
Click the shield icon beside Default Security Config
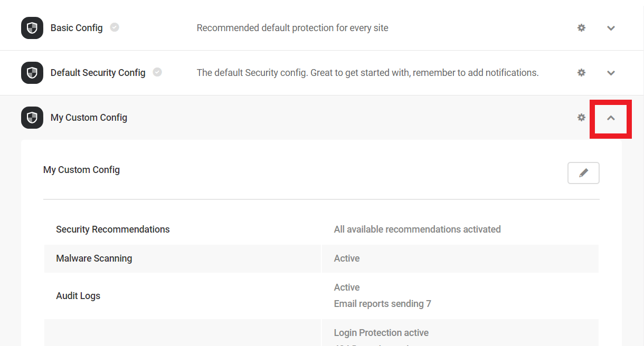point(32,73)
